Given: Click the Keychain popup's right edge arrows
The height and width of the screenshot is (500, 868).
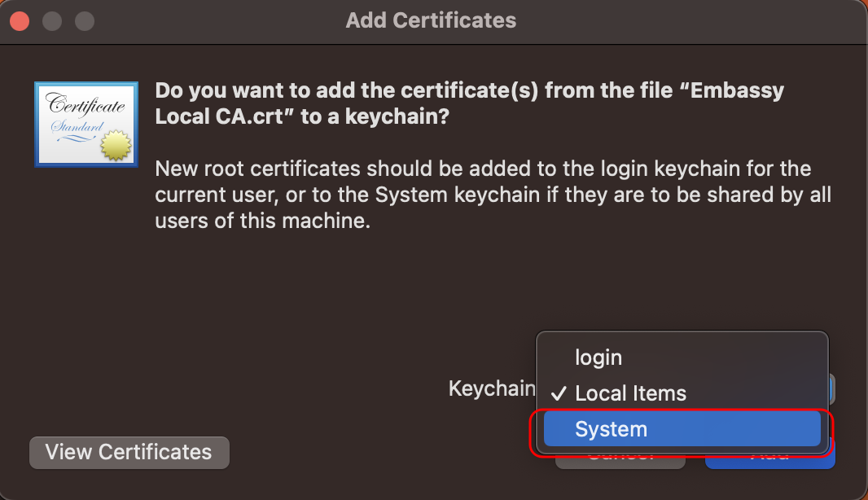Looking at the screenshot, I should [x=831, y=388].
